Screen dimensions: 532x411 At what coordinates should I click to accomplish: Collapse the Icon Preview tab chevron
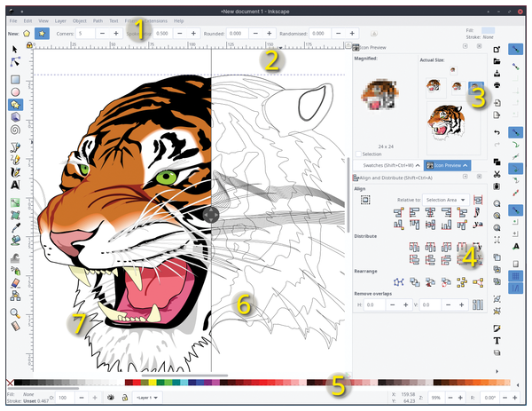pos(465,165)
